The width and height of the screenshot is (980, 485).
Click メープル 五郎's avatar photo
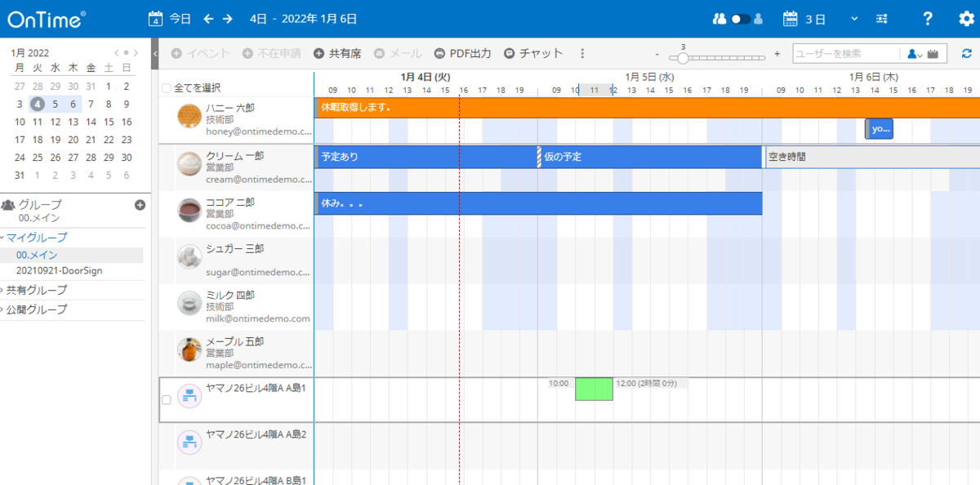coord(189,350)
